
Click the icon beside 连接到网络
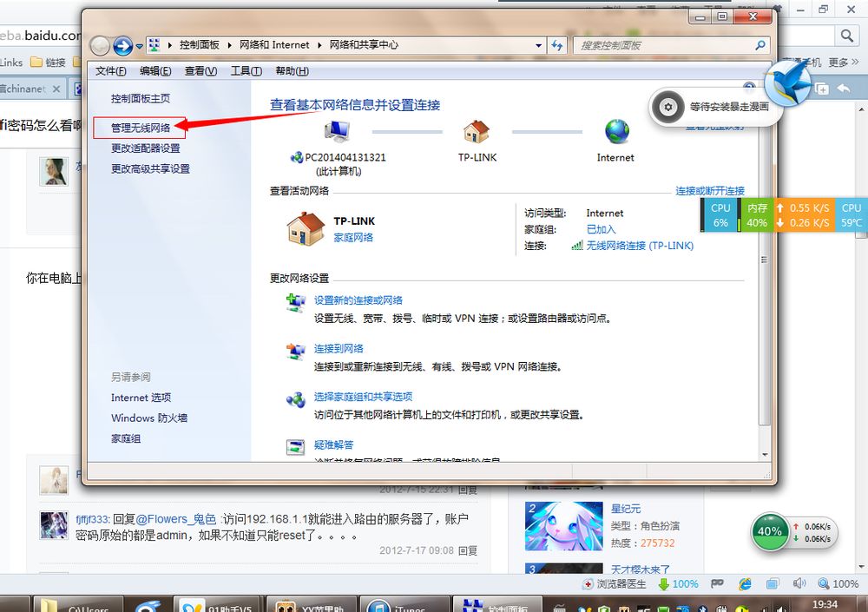point(296,351)
